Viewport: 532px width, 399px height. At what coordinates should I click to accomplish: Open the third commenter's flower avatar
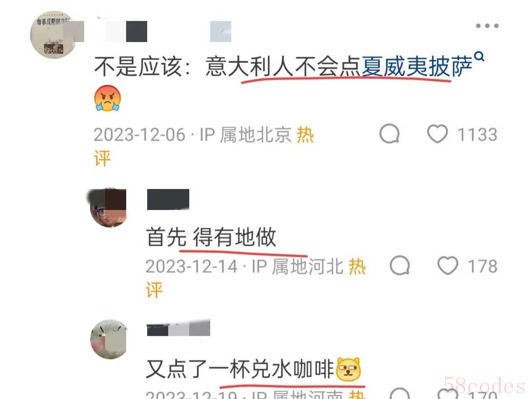click(109, 339)
